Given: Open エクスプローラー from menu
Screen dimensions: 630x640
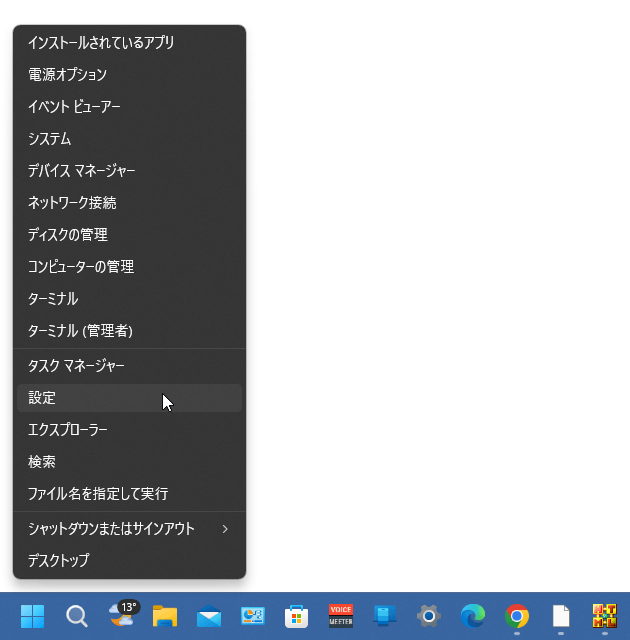Looking at the screenshot, I should click(129, 430).
